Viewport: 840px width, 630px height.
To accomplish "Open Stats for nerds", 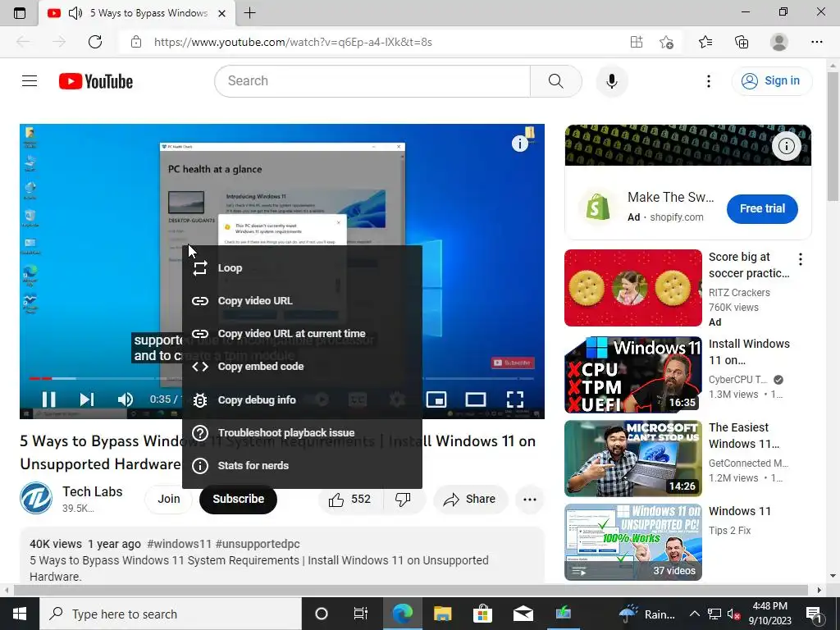I will [302, 466].
